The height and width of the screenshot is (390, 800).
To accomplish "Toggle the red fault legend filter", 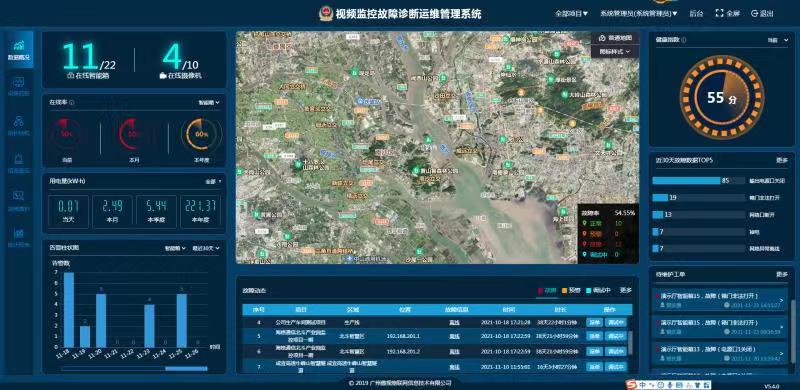I will point(547,290).
